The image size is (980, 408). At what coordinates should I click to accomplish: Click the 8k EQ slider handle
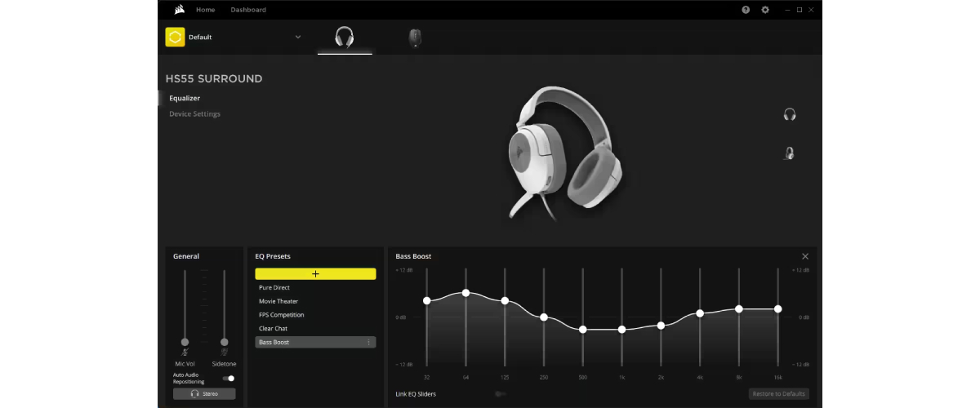click(x=739, y=309)
